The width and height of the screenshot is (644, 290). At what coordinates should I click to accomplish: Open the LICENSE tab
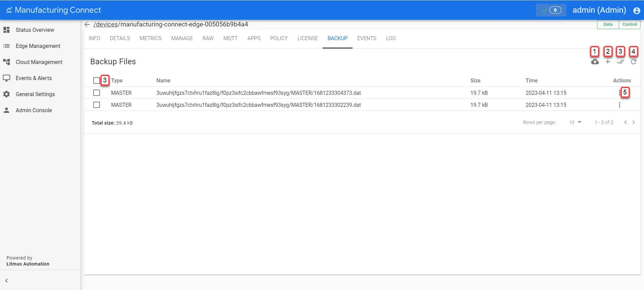pyautogui.click(x=308, y=38)
